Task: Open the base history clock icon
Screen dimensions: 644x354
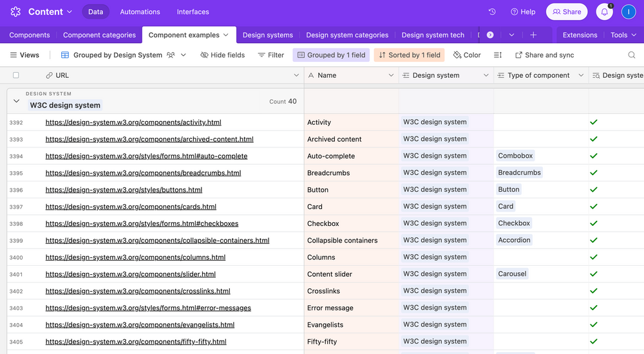Action: tap(492, 12)
